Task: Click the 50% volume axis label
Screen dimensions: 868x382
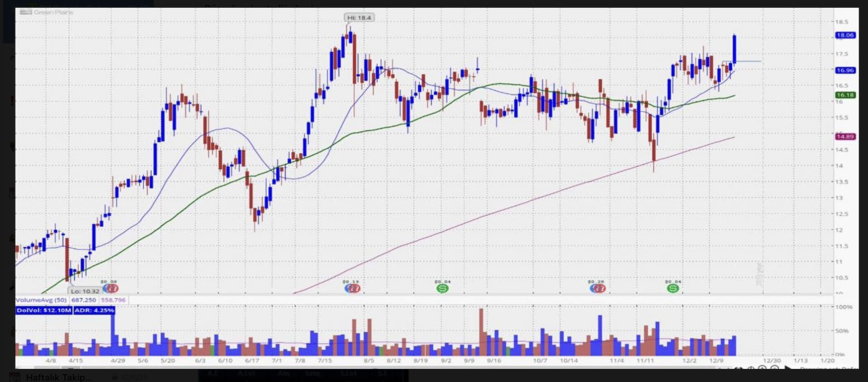Action: pos(842,331)
